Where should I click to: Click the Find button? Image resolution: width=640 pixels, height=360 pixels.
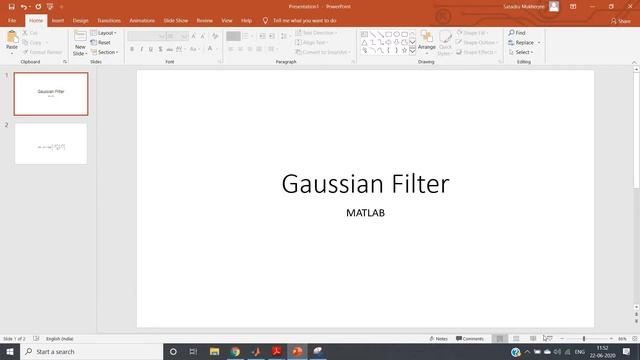point(517,33)
